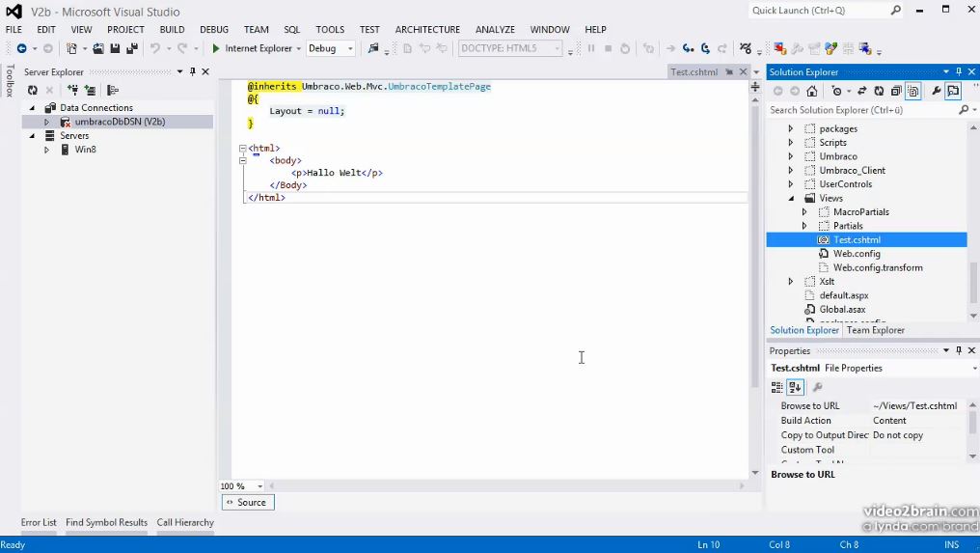Viewport: 980px width, 553px height.
Task: Select the Test.cshtml editor tab
Action: click(x=694, y=72)
